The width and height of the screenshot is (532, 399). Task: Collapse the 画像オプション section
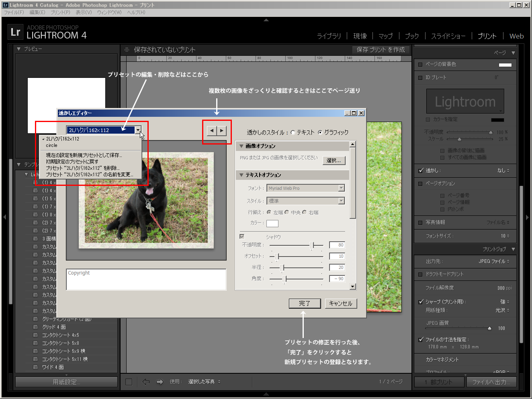click(241, 146)
